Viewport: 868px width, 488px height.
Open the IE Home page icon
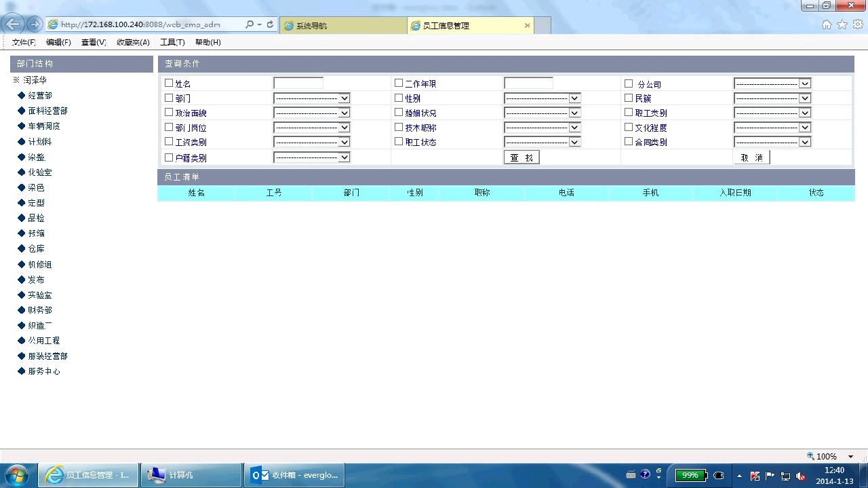click(827, 24)
